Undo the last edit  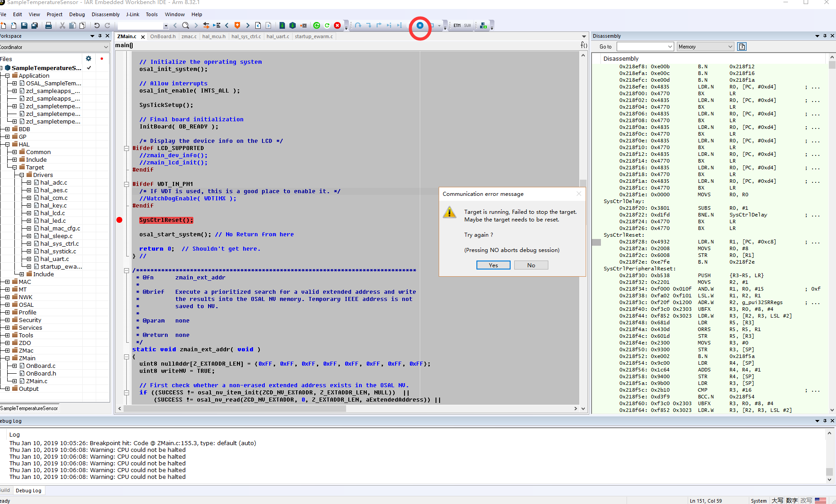[97, 26]
